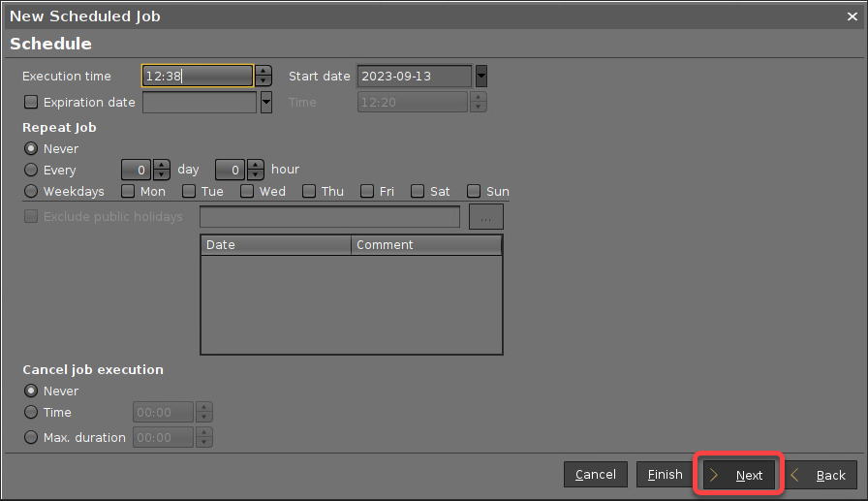The width and height of the screenshot is (868, 501).
Task: Select the Every repeat radio button
Action: pyautogui.click(x=31, y=170)
